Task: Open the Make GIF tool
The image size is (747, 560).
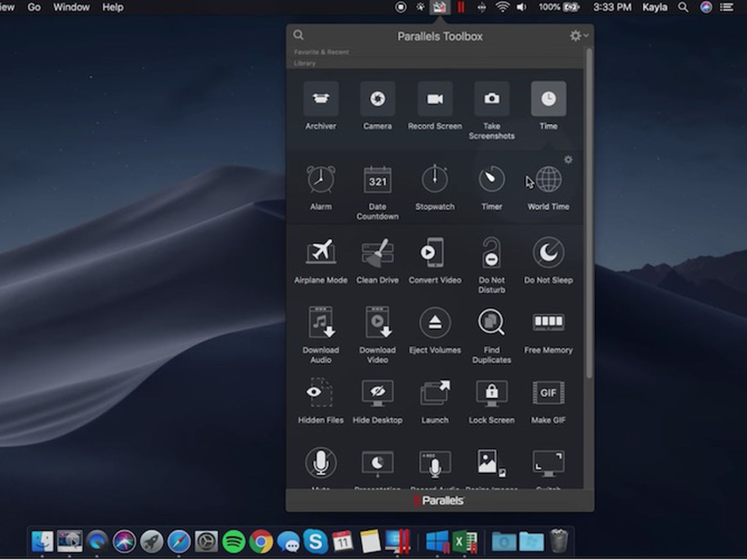Action: point(549,392)
